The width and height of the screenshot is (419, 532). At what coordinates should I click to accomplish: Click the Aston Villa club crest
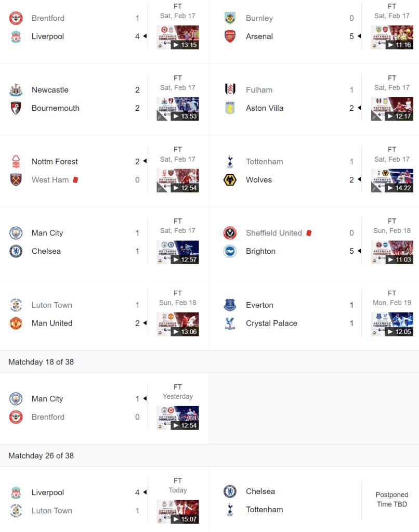point(230,108)
